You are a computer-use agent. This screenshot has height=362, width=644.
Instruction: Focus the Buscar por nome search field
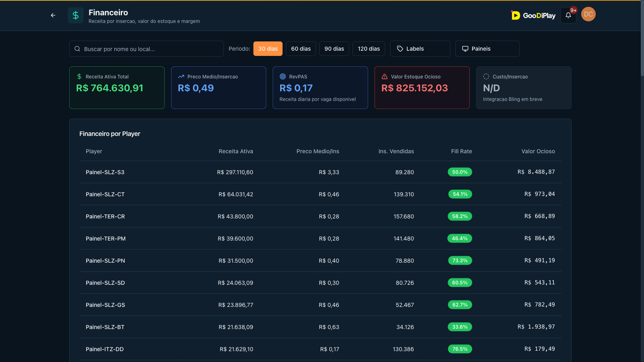[x=147, y=49]
